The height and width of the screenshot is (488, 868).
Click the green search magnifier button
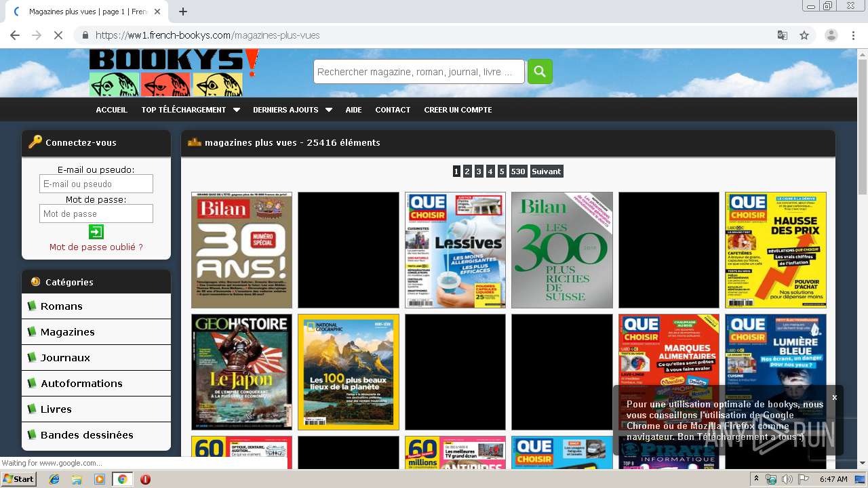(540, 71)
